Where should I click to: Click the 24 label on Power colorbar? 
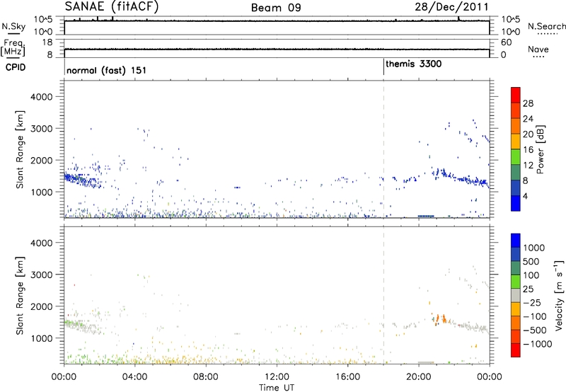(x=528, y=119)
